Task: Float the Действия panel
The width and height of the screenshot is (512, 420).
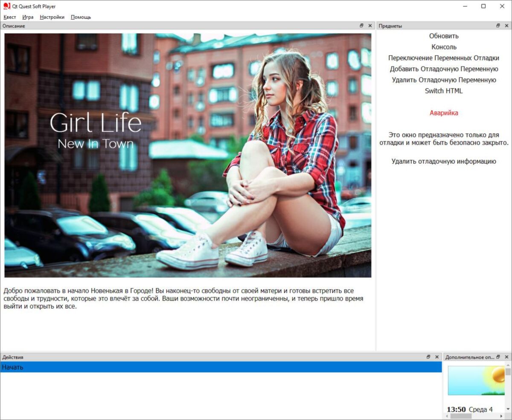Action: [x=428, y=357]
